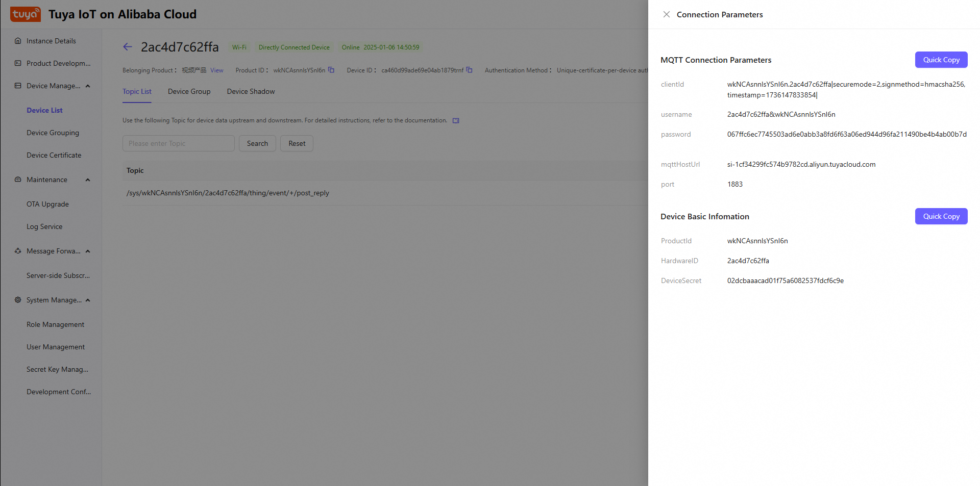980x486 pixels.
Task: Click the password hash value
Action: 847,134
